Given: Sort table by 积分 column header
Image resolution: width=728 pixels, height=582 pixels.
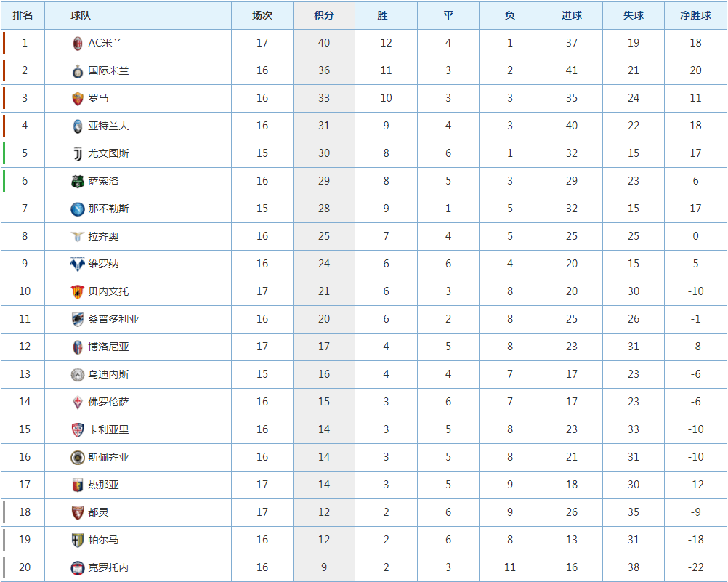Looking at the screenshot, I should [x=324, y=15].
